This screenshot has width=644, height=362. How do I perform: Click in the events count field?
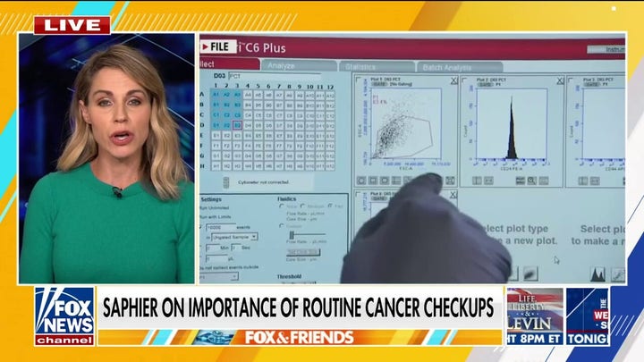point(220,227)
